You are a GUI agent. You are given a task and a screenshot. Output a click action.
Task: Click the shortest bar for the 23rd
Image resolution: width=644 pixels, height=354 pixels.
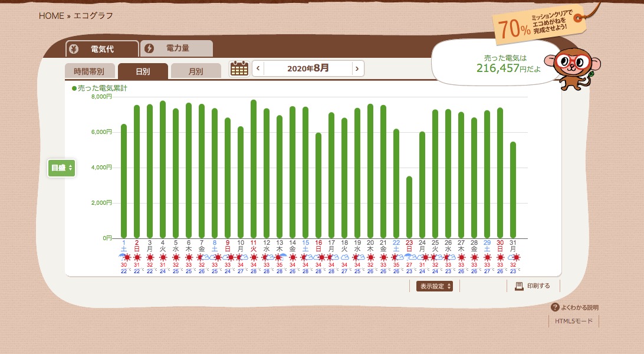[x=409, y=206]
